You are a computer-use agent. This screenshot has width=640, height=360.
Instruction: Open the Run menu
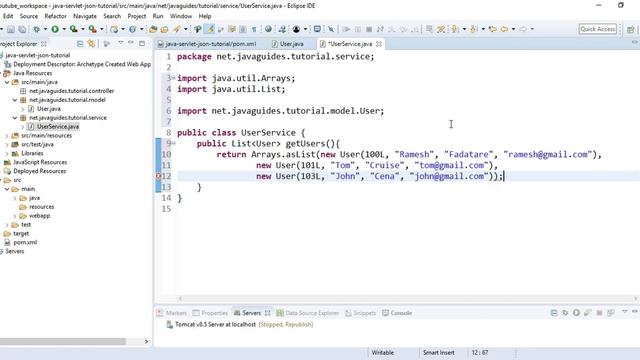coord(158,16)
